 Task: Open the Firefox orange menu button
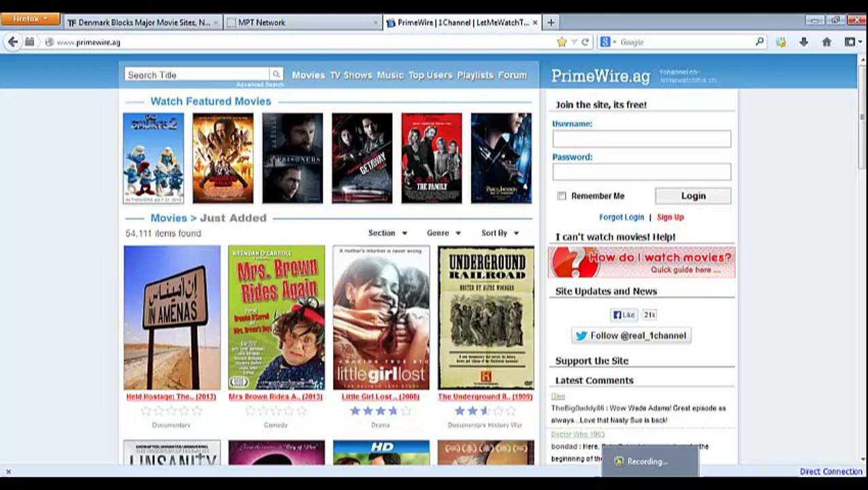31,19
